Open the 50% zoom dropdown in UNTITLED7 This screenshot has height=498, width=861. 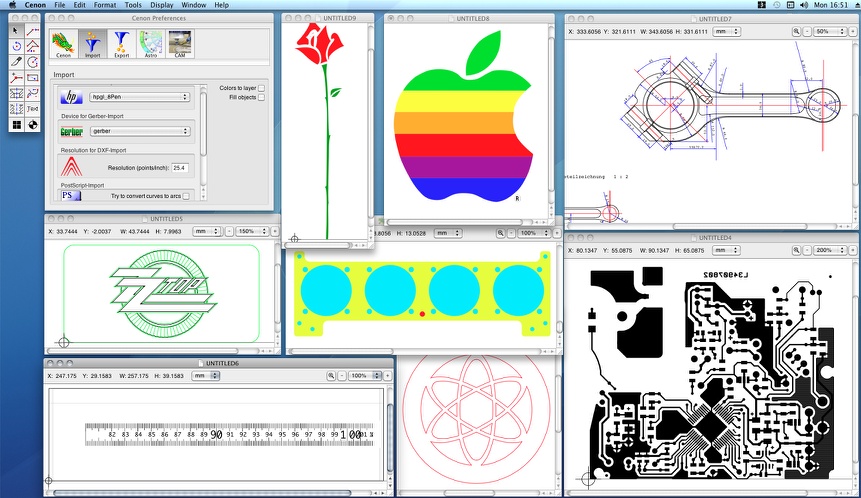(x=829, y=32)
